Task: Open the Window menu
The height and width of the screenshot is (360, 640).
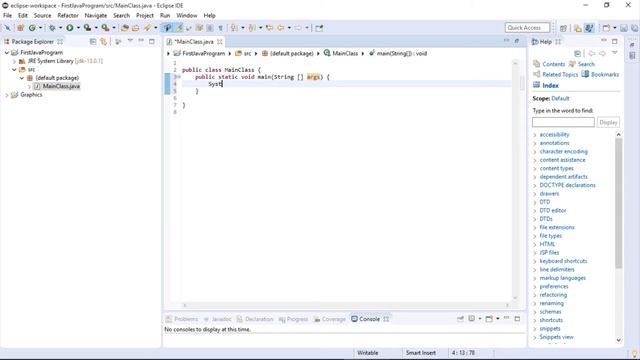Action: 187,16
